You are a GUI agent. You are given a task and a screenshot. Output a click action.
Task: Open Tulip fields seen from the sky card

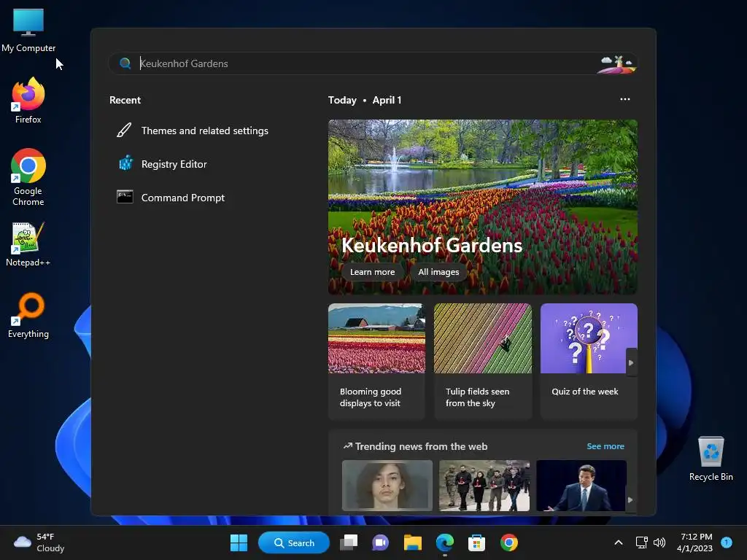(483, 362)
